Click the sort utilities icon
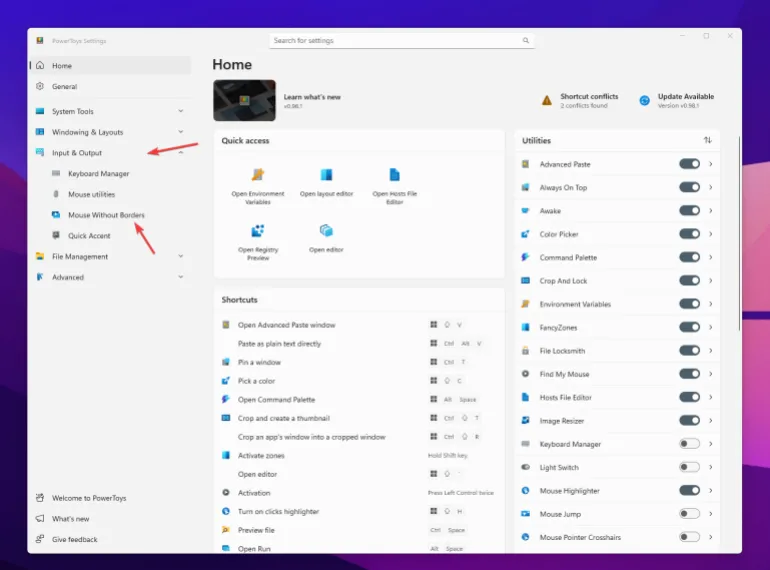This screenshot has height=570, width=770. tap(707, 141)
